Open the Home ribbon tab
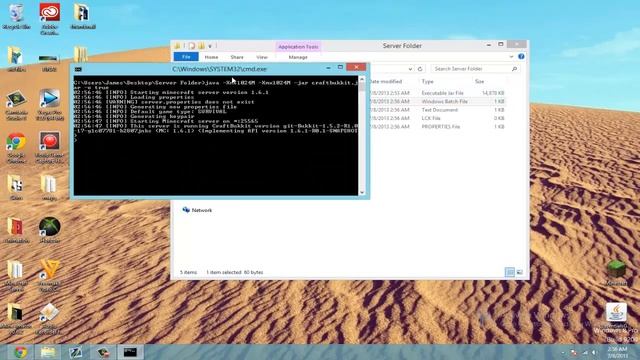Viewport: 640px width, 360px height. tap(211, 57)
